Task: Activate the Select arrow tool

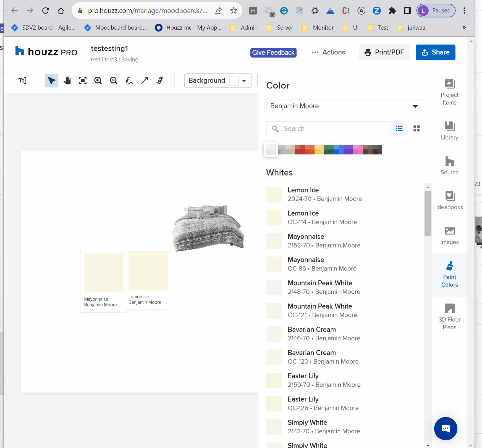Action: click(51, 80)
